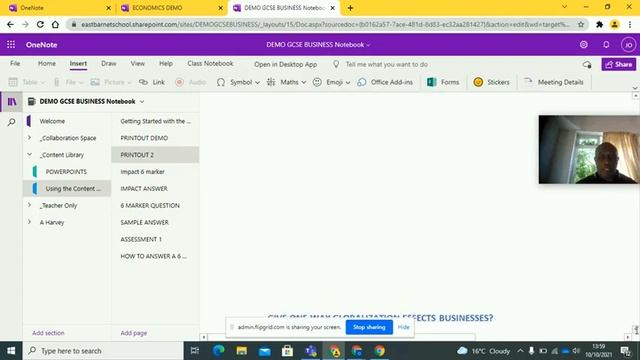This screenshot has height=360, width=640.
Task: Click the taskbar search box
Action: (102, 351)
